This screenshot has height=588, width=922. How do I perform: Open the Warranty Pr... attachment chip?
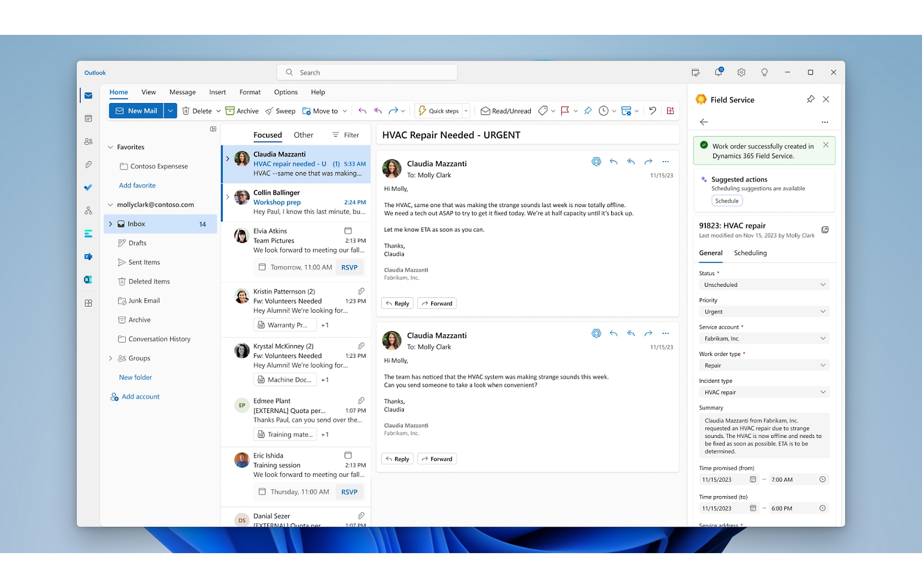tap(285, 325)
